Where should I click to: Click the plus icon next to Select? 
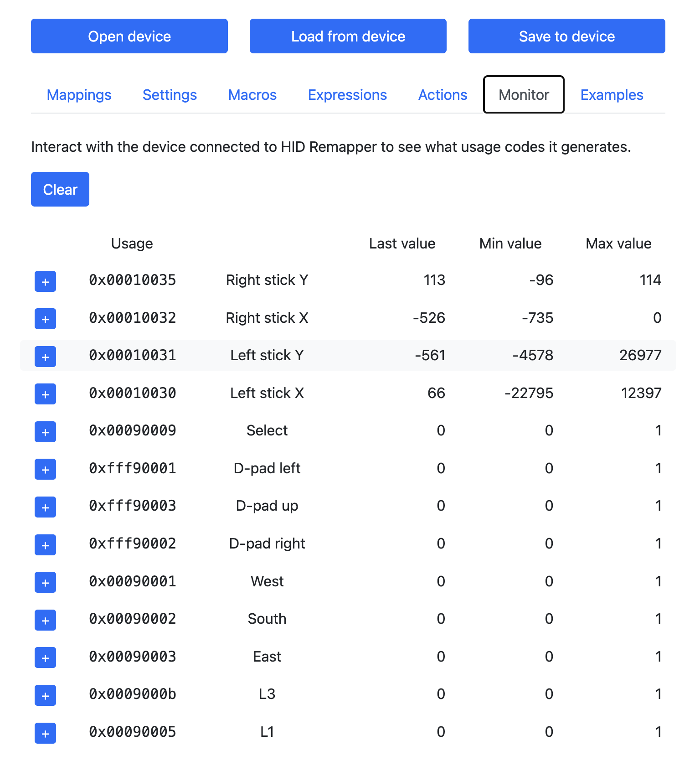(45, 432)
